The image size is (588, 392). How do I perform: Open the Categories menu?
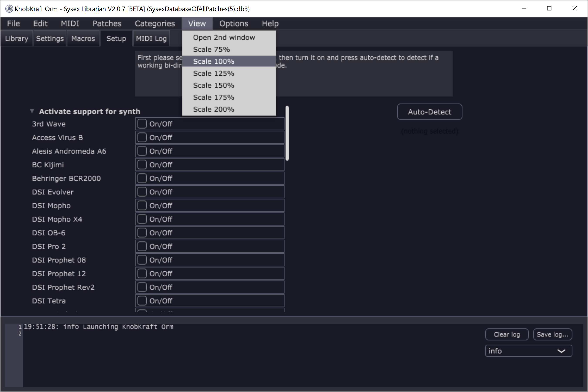[155, 24]
